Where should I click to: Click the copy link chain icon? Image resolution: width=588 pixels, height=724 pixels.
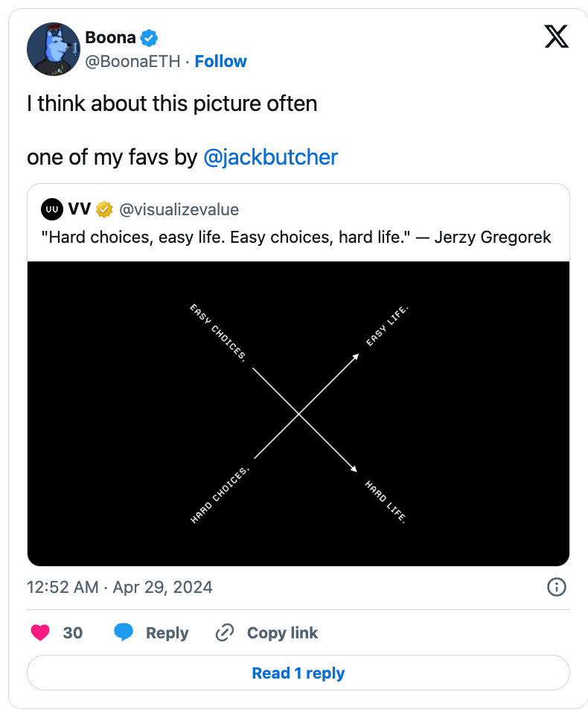[225, 632]
